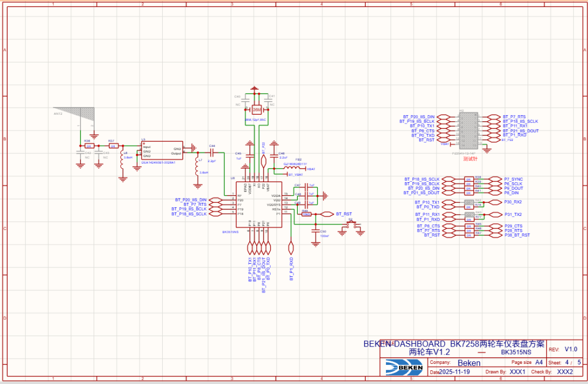Click the 'P7_SYNC' net label
The height and width of the screenshot is (384, 588).
[x=513, y=179]
